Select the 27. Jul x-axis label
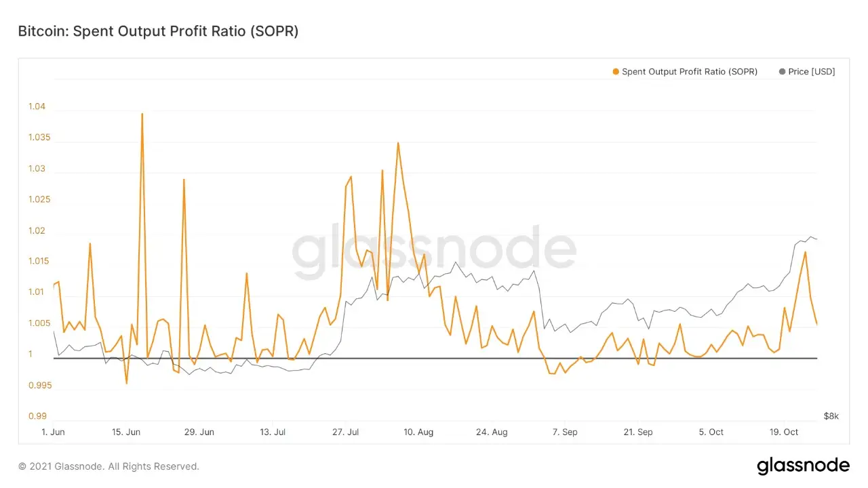This screenshot has height=488, width=868. [345, 432]
